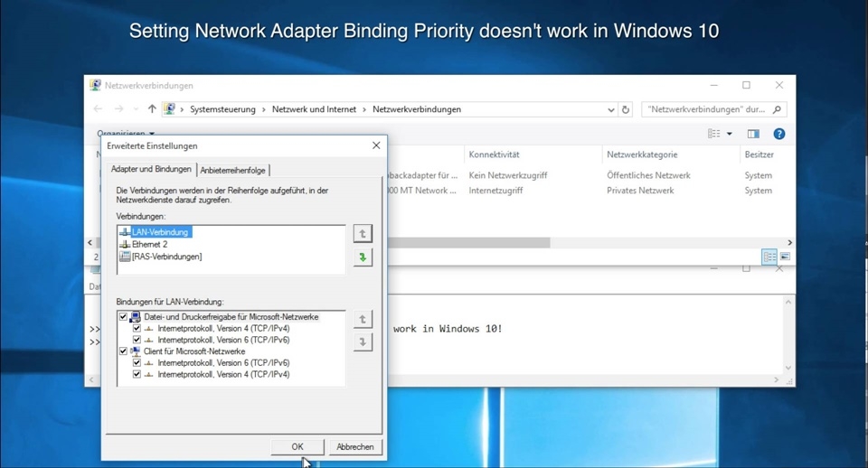This screenshot has height=468, width=868.
Task: Click the Kein Netzwerkzugriff cell
Action: [507, 175]
